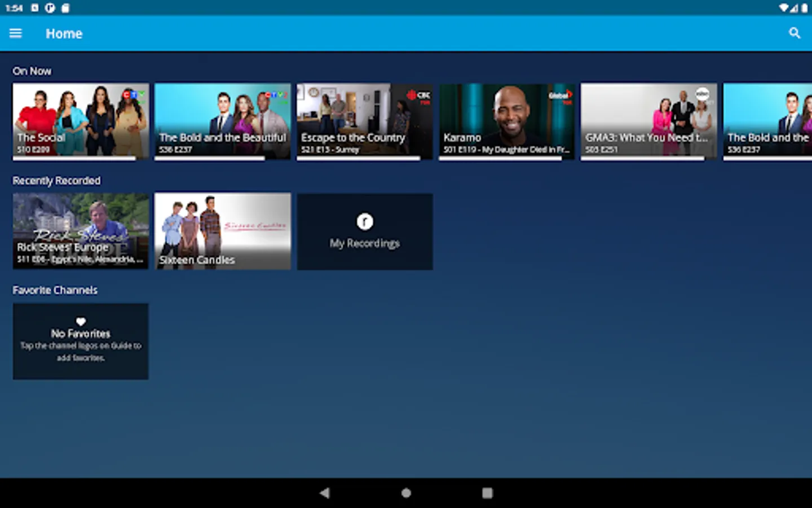Image resolution: width=812 pixels, height=508 pixels.
Task: Tap the battery status icon
Action: point(805,8)
